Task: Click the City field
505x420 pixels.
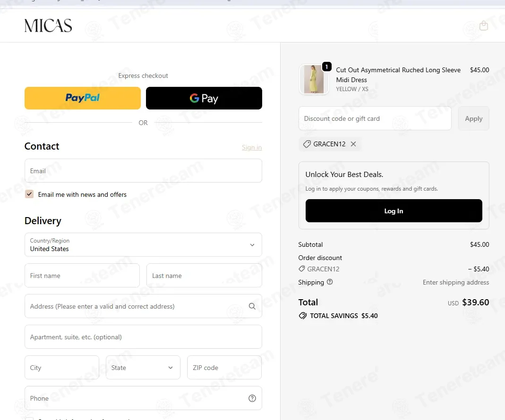Action: [x=62, y=367]
